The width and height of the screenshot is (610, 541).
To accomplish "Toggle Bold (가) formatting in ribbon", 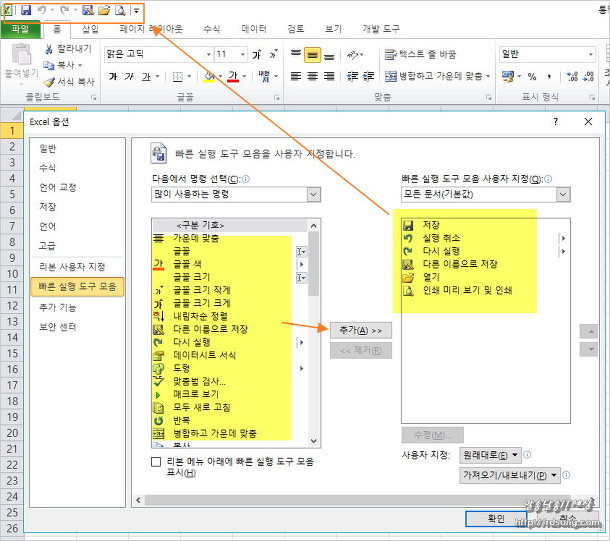I will tap(113, 76).
